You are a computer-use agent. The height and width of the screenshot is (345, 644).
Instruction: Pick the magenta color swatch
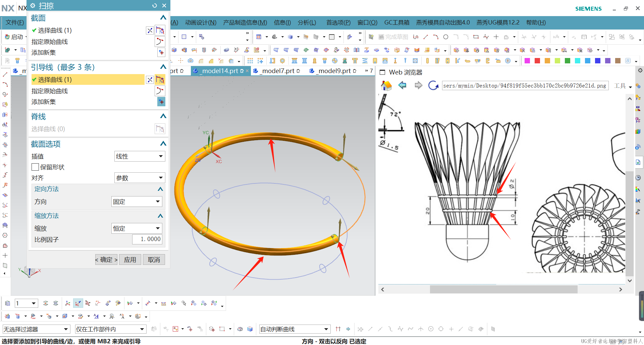pyautogui.click(x=527, y=61)
